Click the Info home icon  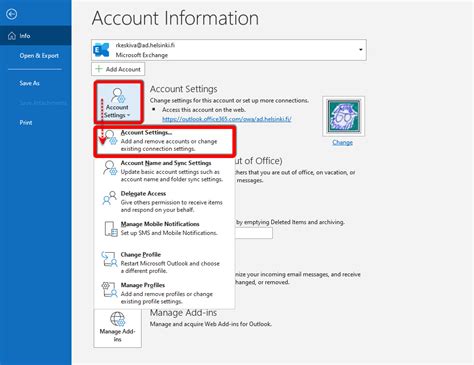coord(12,36)
